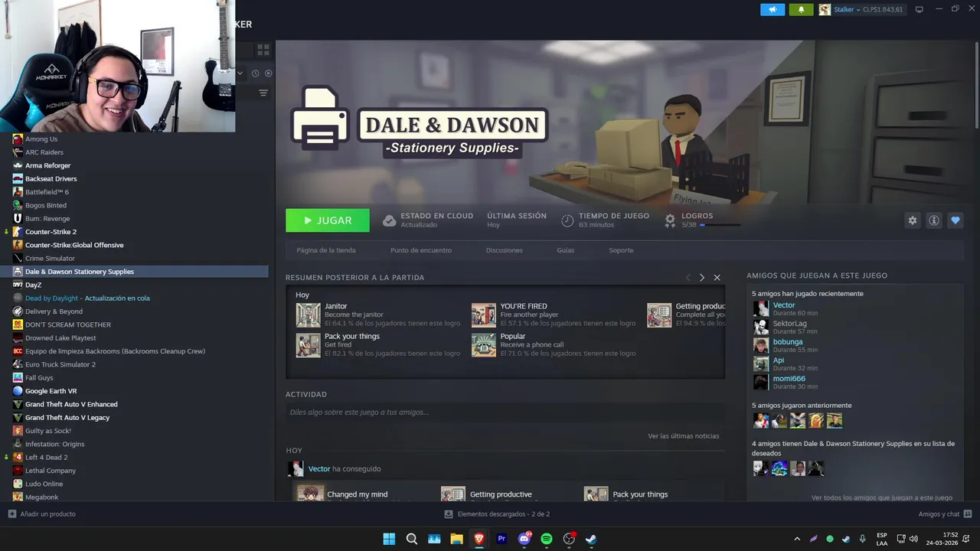Click the green JUGAR play button
The height and width of the screenshot is (551, 980).
click(x=328, y=220)
